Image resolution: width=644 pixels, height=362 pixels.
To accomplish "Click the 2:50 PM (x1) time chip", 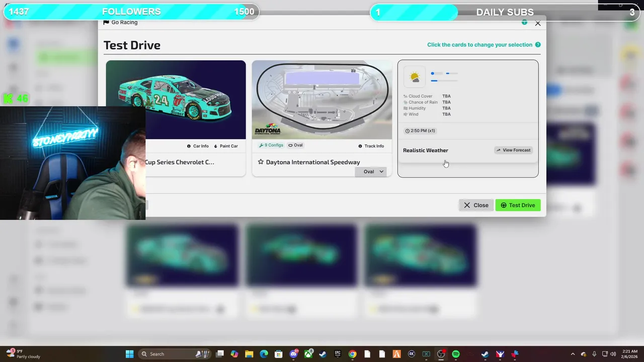I will (420, 131).
